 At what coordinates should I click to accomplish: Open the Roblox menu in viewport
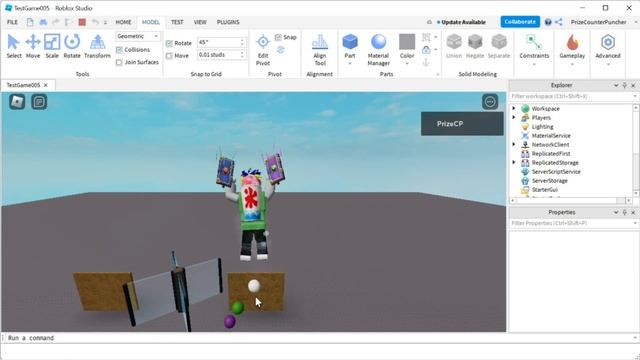[x=17, y=102]
